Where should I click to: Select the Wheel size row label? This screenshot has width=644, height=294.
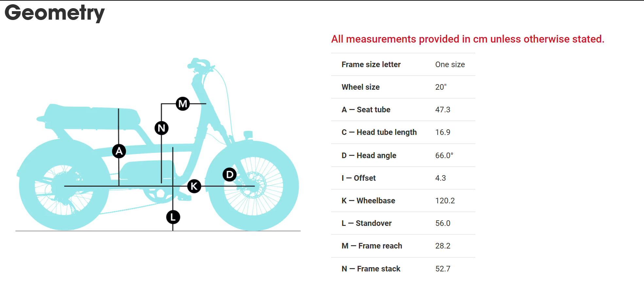(361, 87)
